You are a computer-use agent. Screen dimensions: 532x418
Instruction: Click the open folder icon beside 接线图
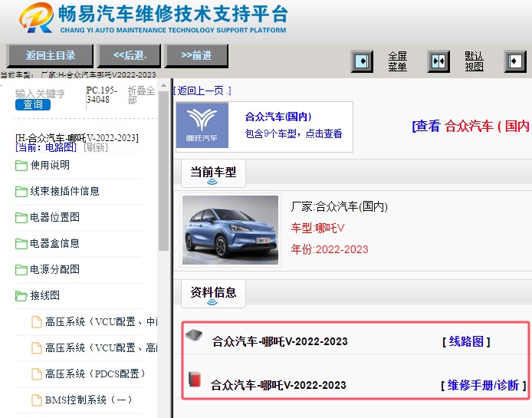[x=21, y=296]
